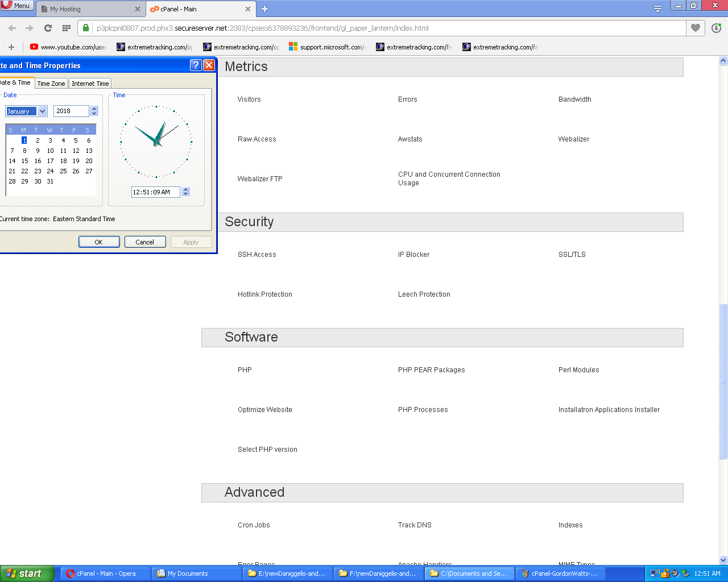Click the browser reload page icon
Image resolution: width=728 pixels, height=582 pixels.
click(x=48, y=28)
